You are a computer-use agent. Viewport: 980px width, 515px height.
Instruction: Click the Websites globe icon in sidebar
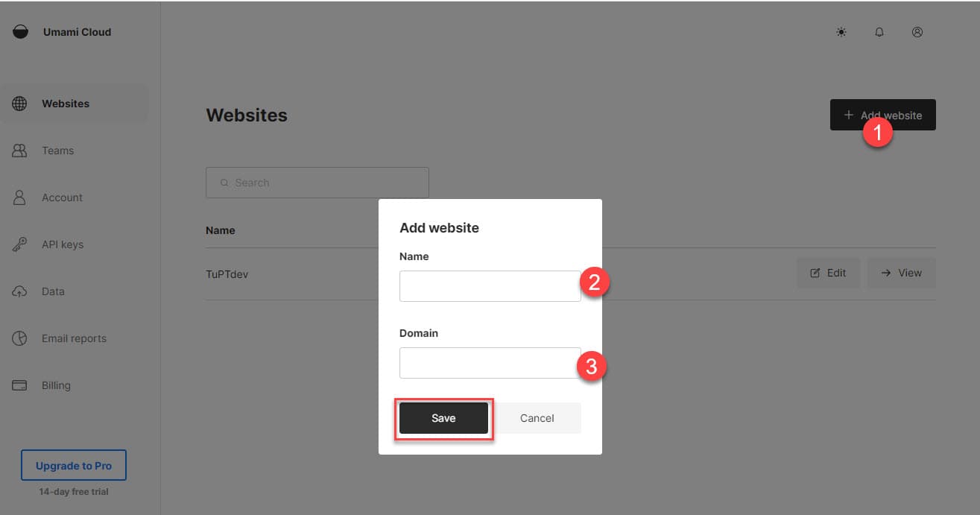20,104
